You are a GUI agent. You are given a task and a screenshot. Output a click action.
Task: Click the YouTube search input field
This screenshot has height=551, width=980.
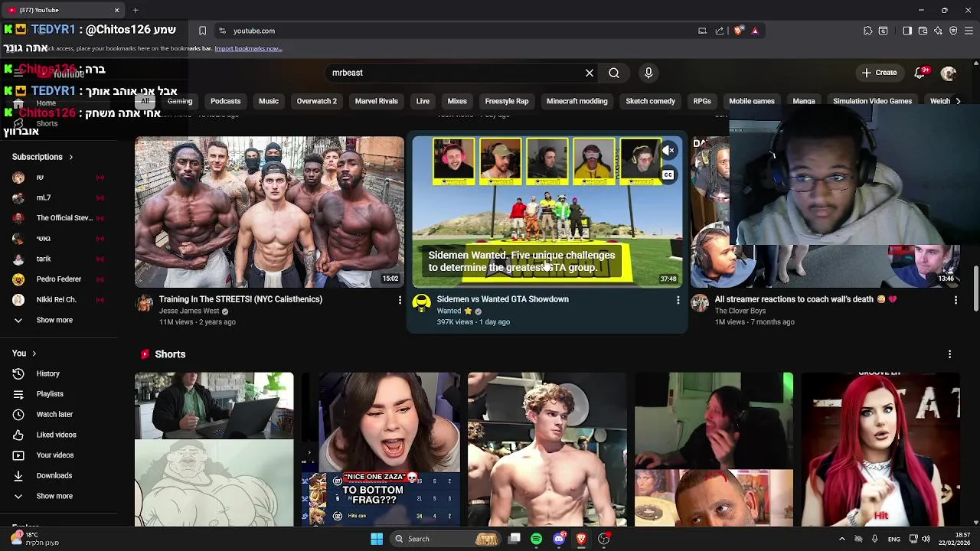coord(456,73)
